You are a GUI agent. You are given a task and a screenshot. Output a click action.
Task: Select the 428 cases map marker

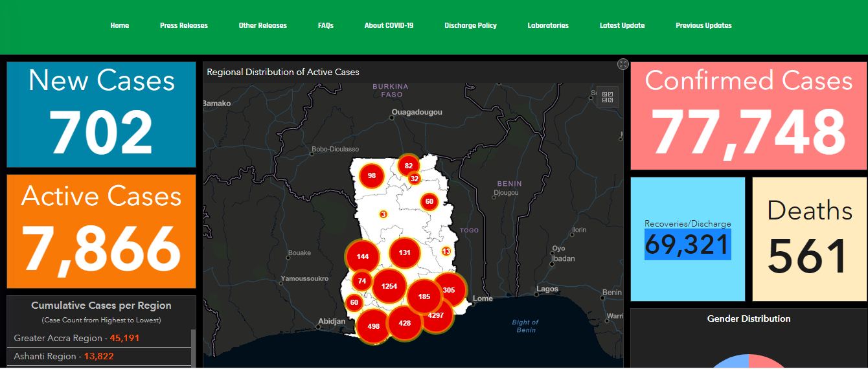coord(405,322)
